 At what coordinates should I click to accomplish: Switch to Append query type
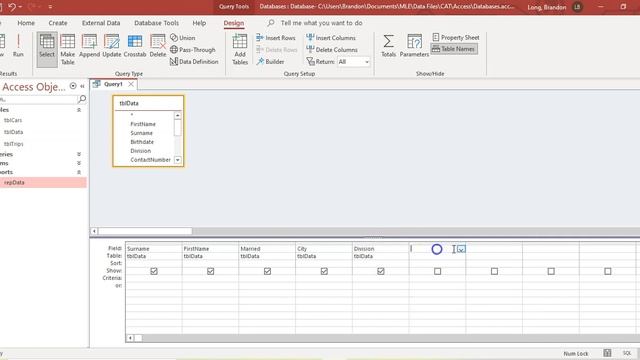tap(89, 46)
